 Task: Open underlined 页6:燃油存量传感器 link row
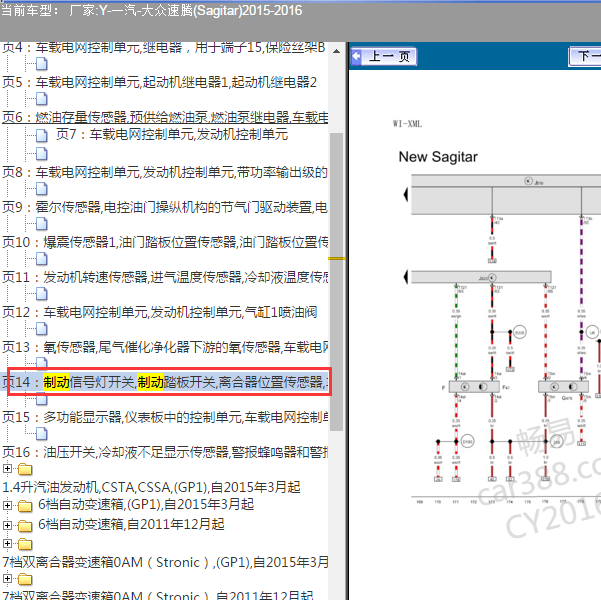tap(165, 117)
